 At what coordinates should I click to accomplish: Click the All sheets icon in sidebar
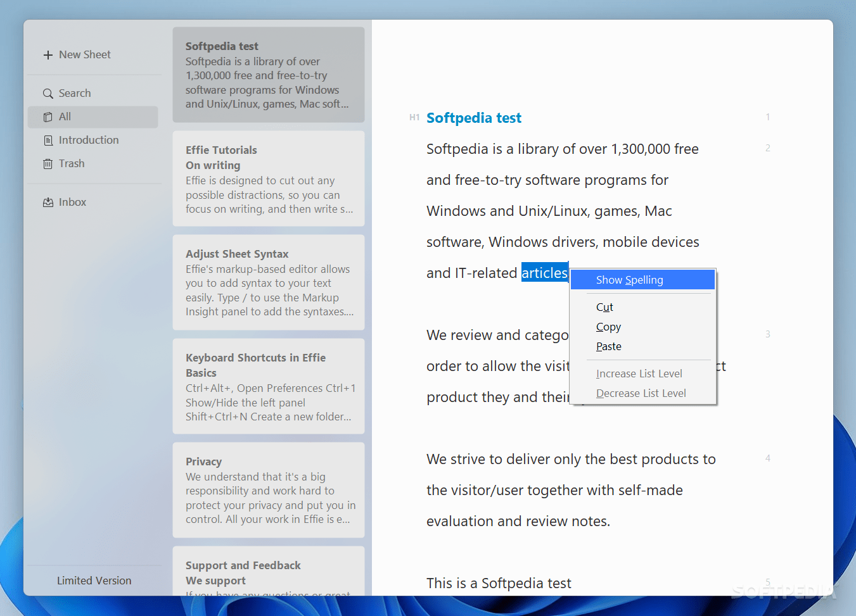48,117
